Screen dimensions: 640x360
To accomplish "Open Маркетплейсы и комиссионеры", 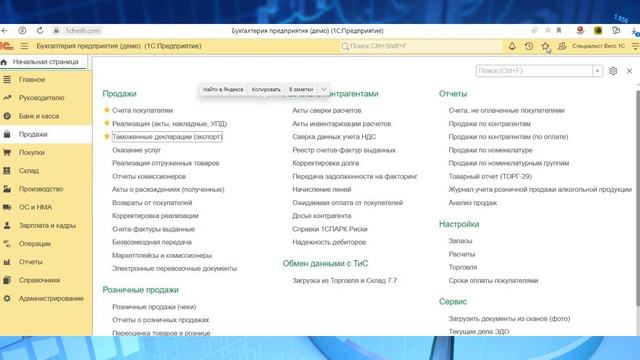I will point(162,256).
